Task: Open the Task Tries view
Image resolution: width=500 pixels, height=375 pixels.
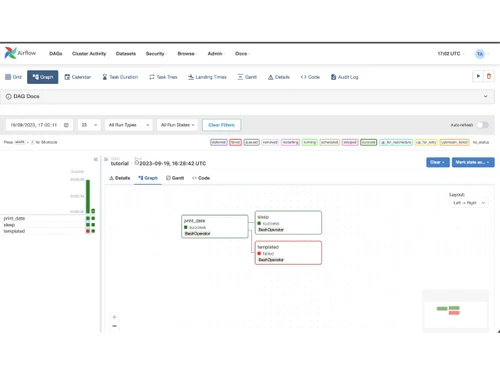Action: (163, 77)
